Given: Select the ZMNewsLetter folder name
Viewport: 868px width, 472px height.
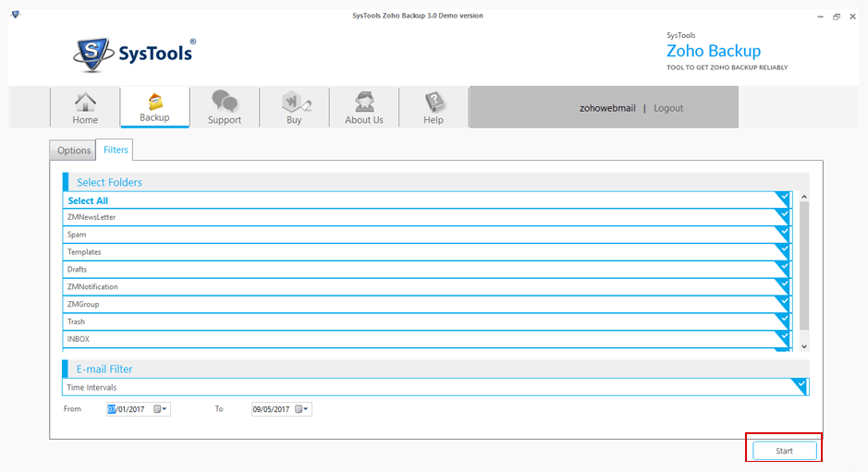Looking at the screenshot, I should click(92, 217).
